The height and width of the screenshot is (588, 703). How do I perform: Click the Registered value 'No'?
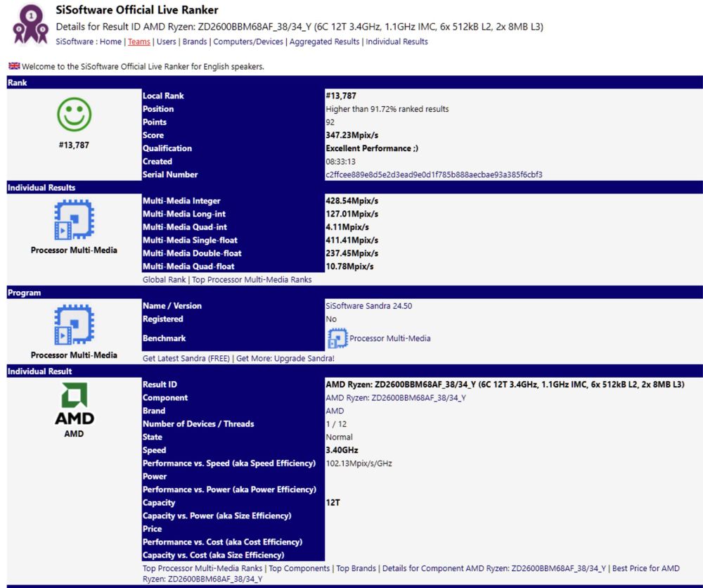pyautogui.click(x=331, y=319)
